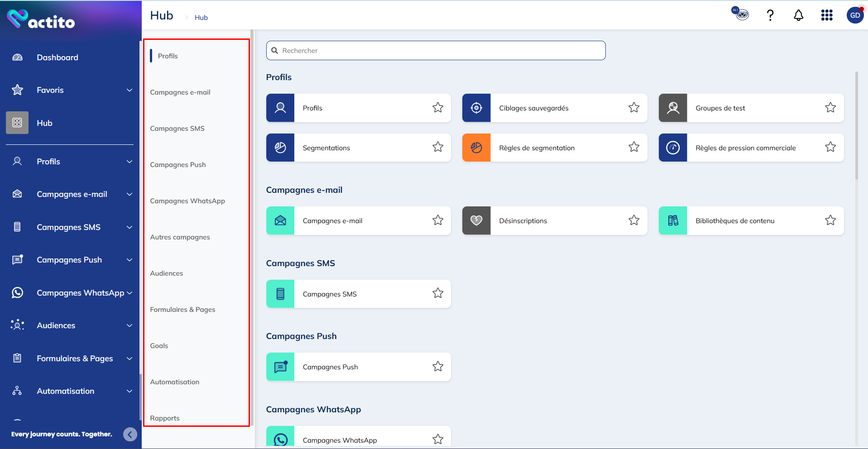This screenshot has height=449, width=868.
Task: Open the notifications bell
Action: tap(798, 15)
